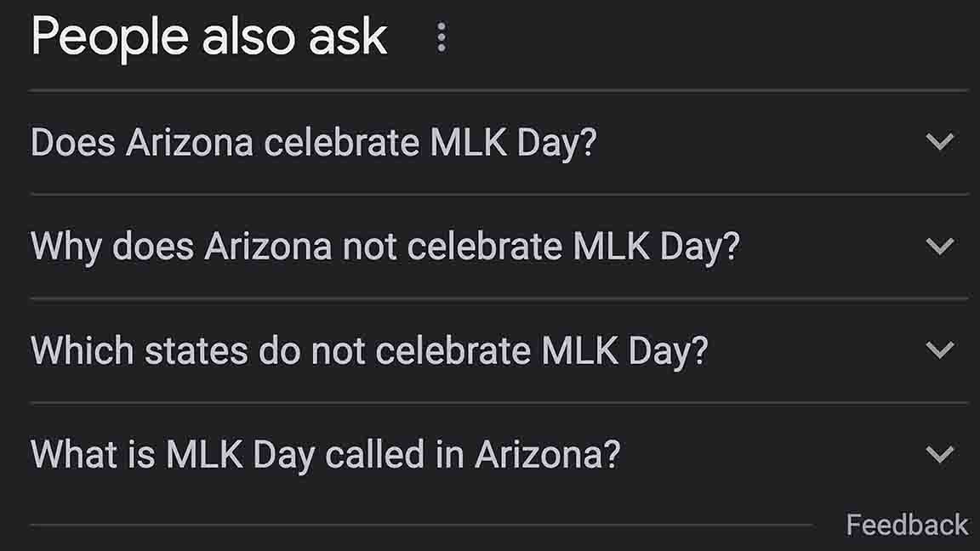
Task: Toggle chevron next to What is MLK Day called
Action: [x=939, y=454]
